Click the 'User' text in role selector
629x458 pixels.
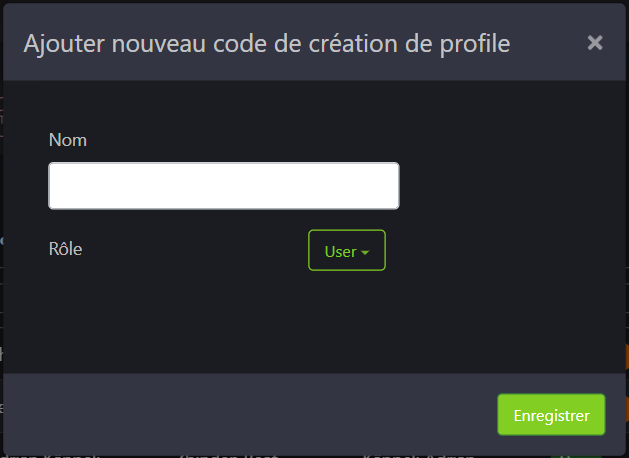point(340,252)
